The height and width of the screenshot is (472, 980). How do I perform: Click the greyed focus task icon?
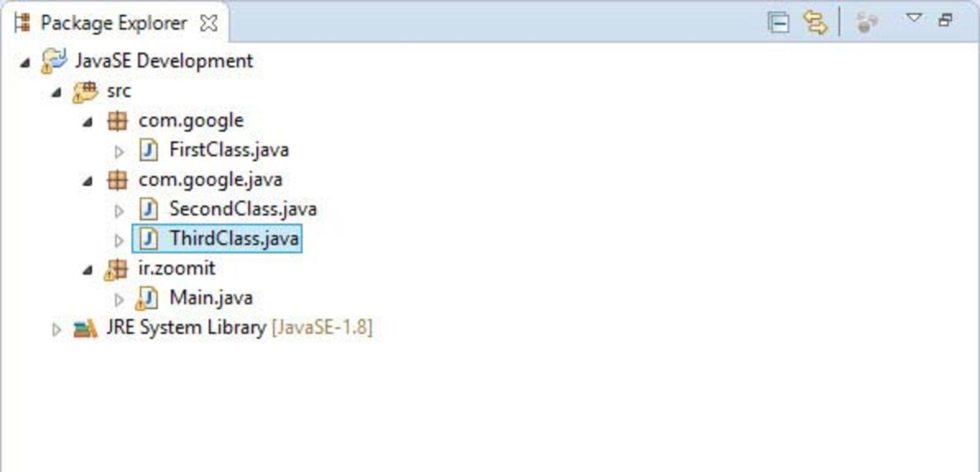tap(866, 22)
